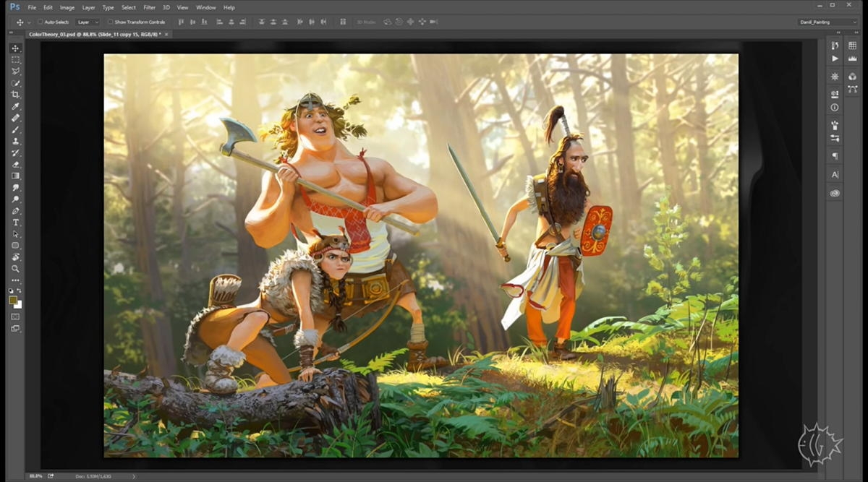Screen dimensions: 868x482
Task: Open the Navigator panel compass icon
Action: tap(835, 77)
